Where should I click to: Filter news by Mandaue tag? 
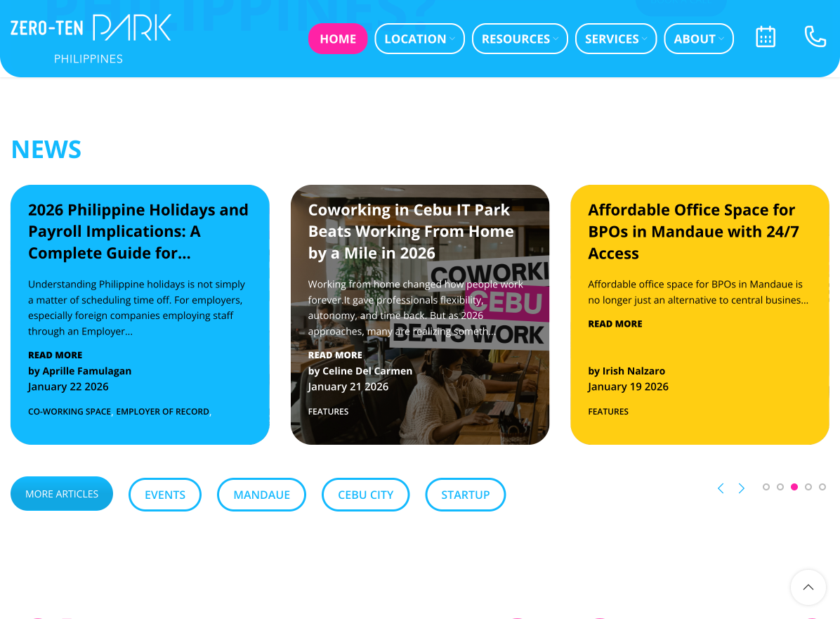(261, 495)
